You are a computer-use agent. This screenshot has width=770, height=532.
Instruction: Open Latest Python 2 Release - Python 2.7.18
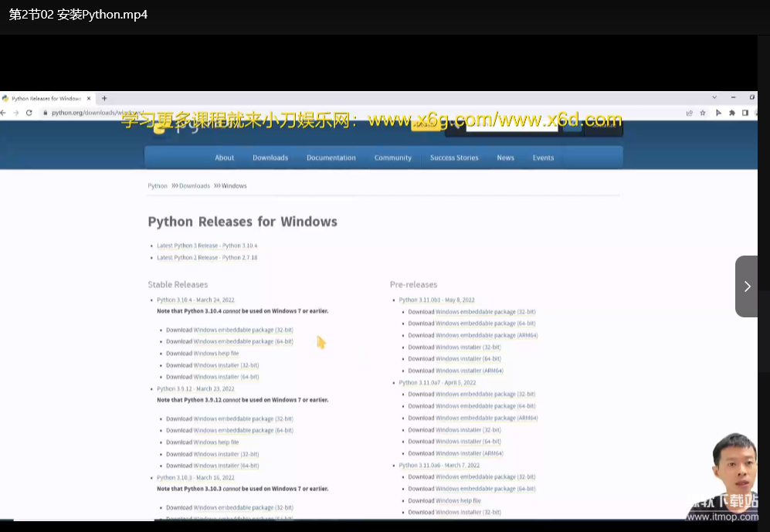[207, 257]
